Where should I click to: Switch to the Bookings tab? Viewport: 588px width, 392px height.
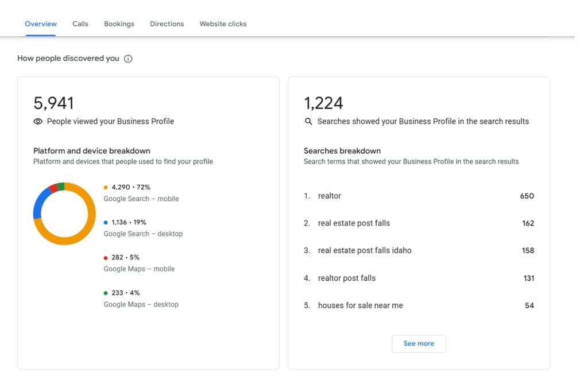click(x=119, y=24)
